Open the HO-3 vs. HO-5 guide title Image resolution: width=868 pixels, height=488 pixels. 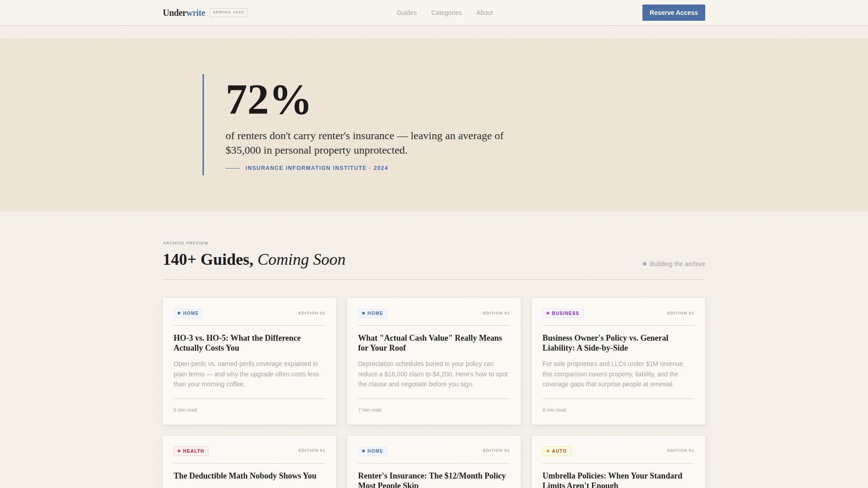237,343
